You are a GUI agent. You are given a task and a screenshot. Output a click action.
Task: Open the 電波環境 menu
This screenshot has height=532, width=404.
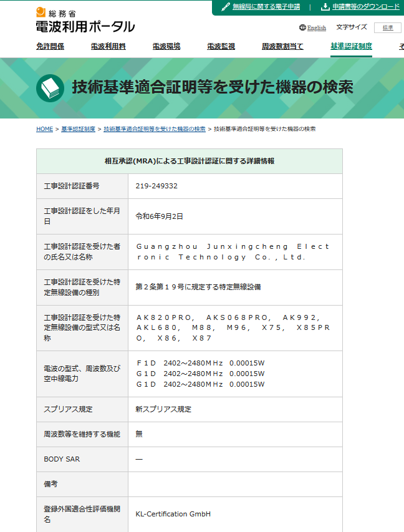pos(166,46)
